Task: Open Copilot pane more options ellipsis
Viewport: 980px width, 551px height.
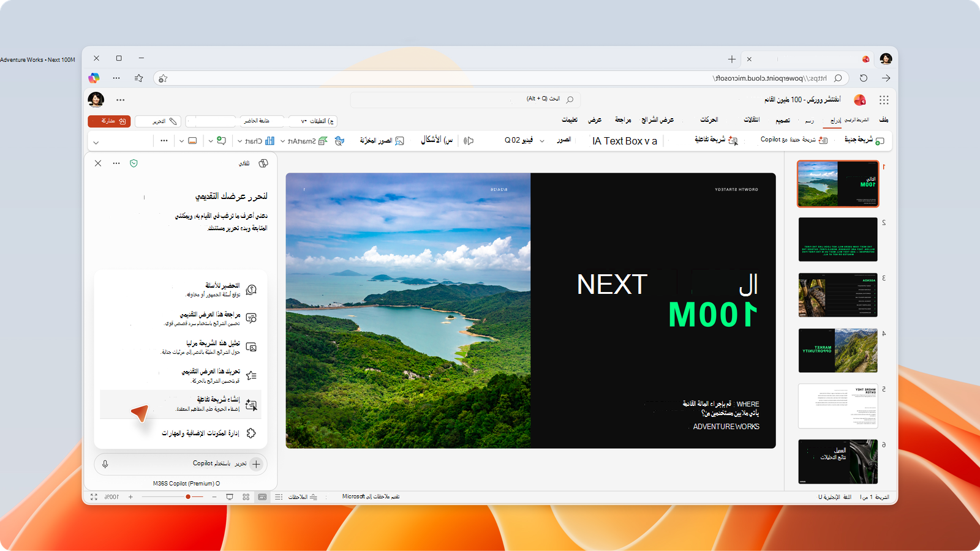Action: pos(116,163)
